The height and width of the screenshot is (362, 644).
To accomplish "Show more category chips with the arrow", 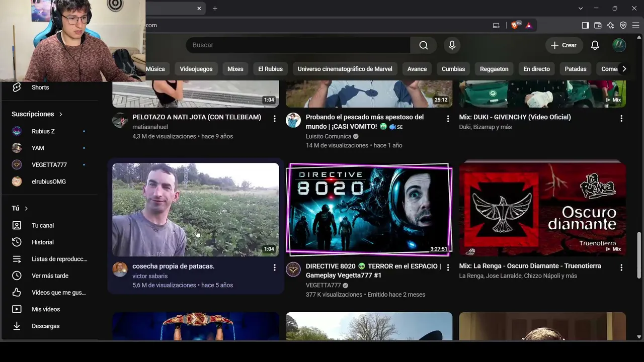I will point(624,69).
